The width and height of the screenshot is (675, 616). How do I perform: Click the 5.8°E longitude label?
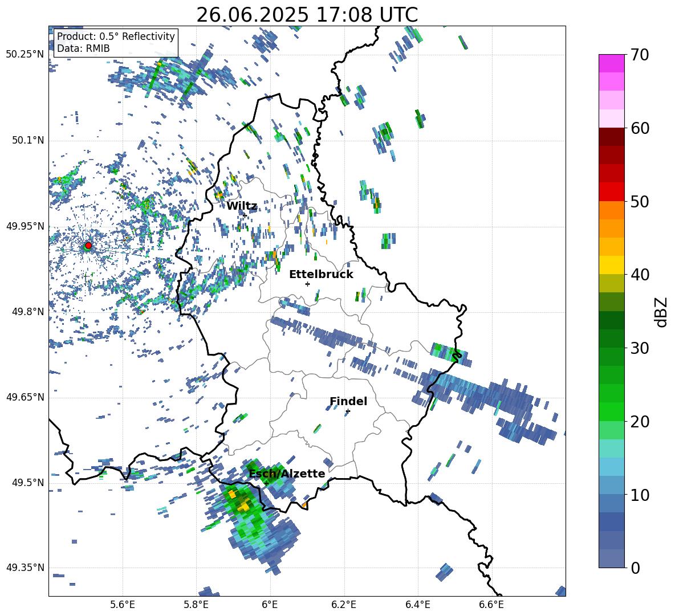[x=196, y=605]
